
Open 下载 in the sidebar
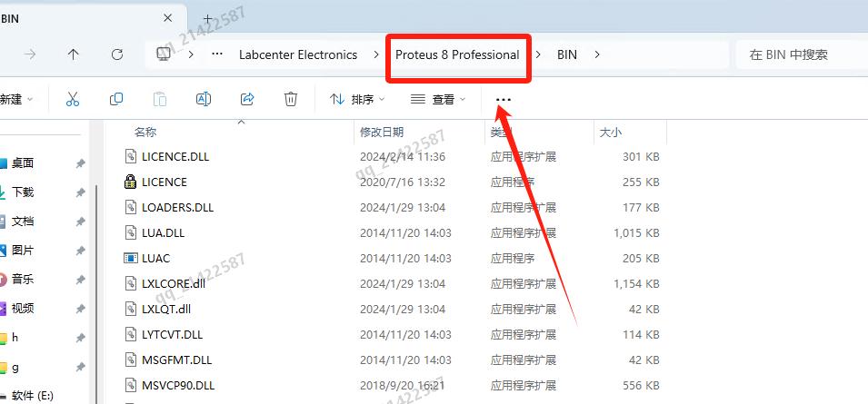pyautogui.click(x=23, y=192)
